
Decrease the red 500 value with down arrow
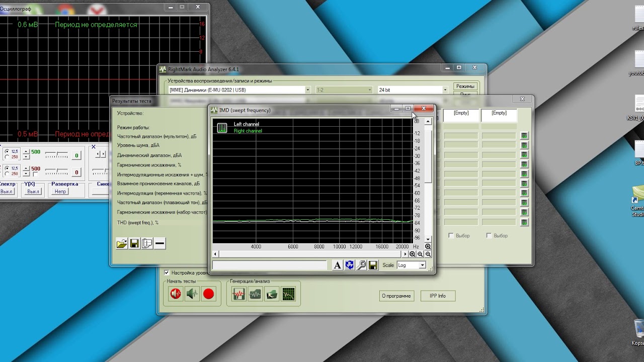tap(26, 174)
